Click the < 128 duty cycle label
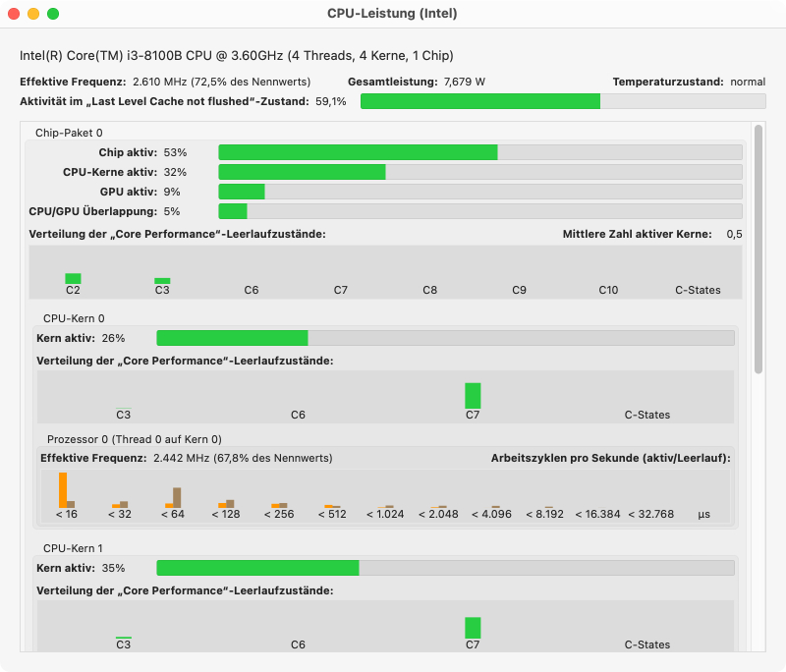The width and height of the screenshot is (786, 672). [226, 514]
